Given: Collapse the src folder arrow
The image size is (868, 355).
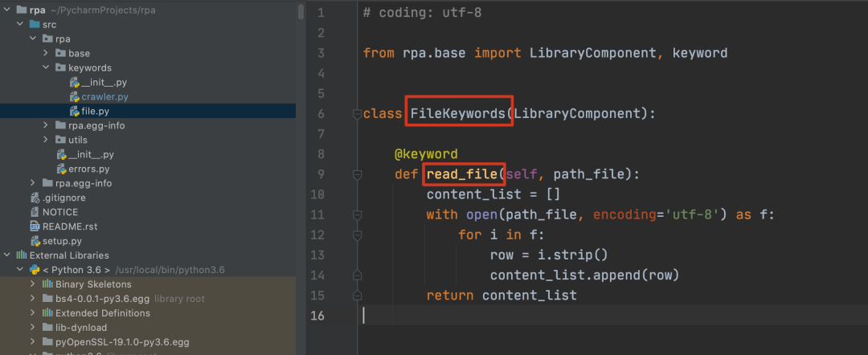Looking at the screenshot, I should [20, 24].
